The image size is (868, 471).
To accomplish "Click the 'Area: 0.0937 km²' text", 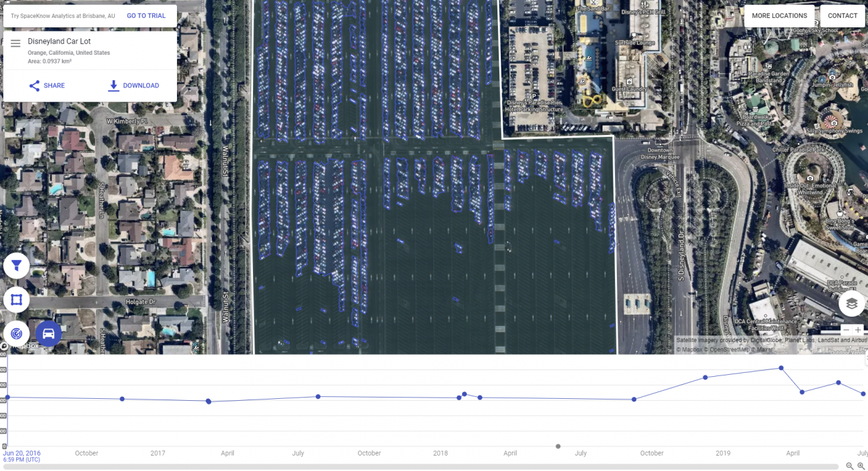I will tap(50, 61).
